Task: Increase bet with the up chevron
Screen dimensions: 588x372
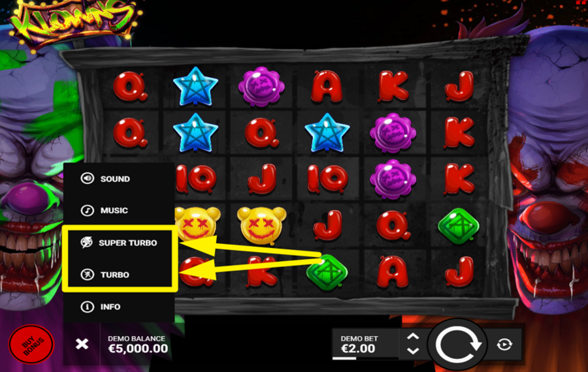Action: pyautogui.click(x=413, y=336)
